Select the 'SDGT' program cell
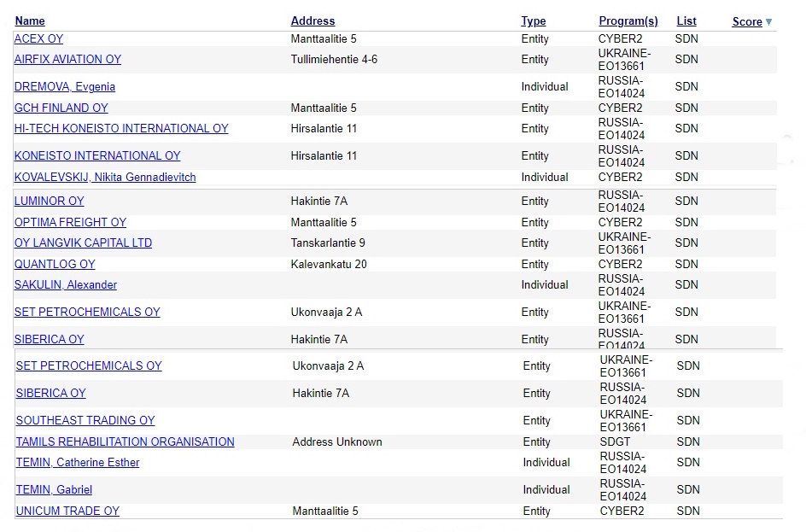 click(x=615, y=442)
